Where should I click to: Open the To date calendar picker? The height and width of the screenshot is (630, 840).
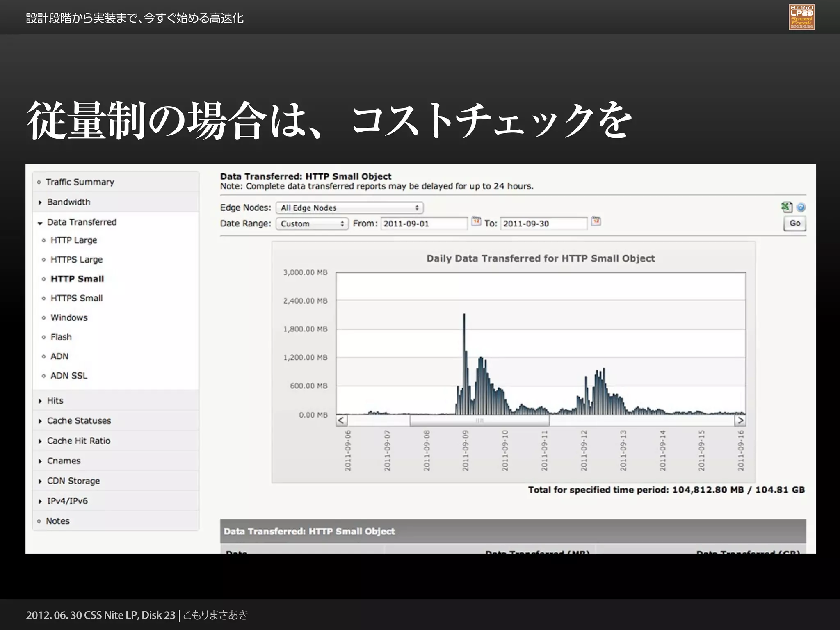(x=596, y=221)
